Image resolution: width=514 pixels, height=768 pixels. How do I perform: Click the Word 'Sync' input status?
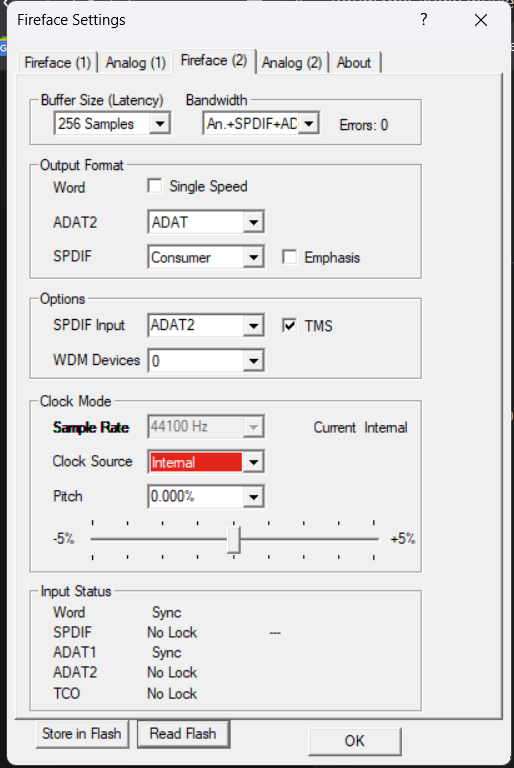click(x=167, y=612)
